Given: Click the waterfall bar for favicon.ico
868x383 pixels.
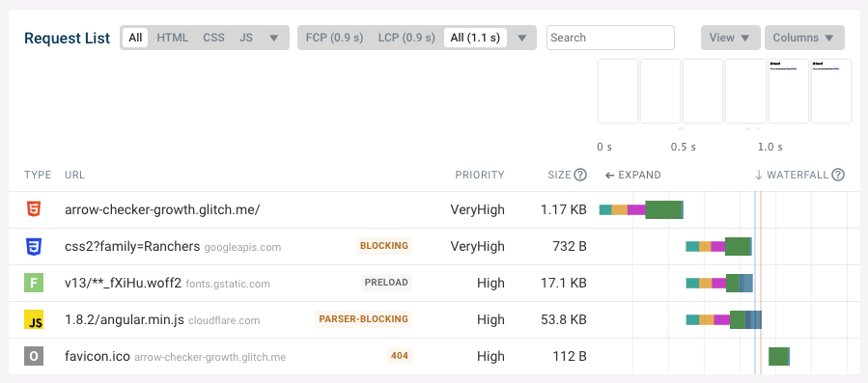Looking at the screenshot, I should point(779,356).
